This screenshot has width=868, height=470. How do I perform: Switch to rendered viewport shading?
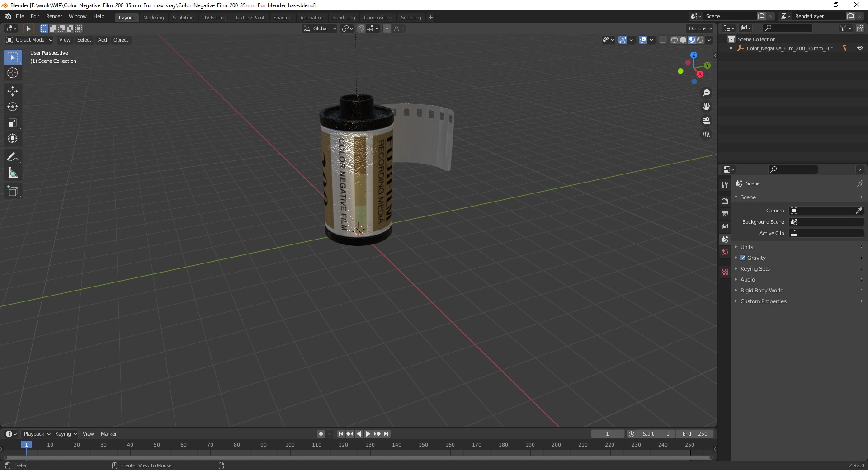click(x=700, y=40)
